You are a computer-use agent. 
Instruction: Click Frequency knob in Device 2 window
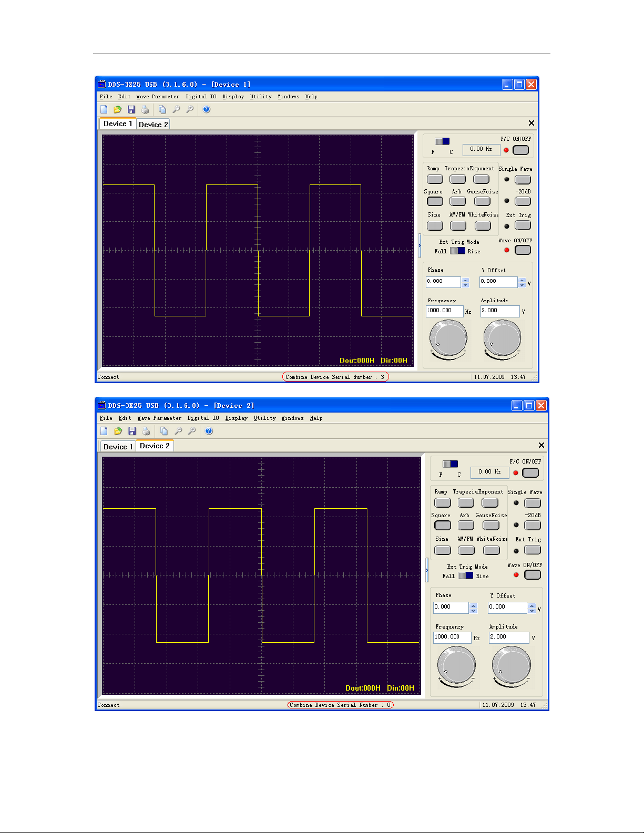pos(456,666)
